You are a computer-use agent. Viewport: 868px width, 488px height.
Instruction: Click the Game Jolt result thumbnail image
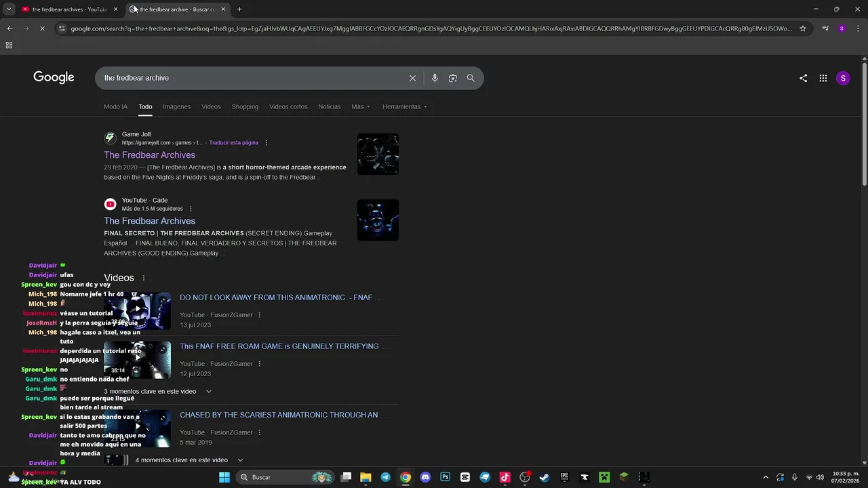[378, 154]
